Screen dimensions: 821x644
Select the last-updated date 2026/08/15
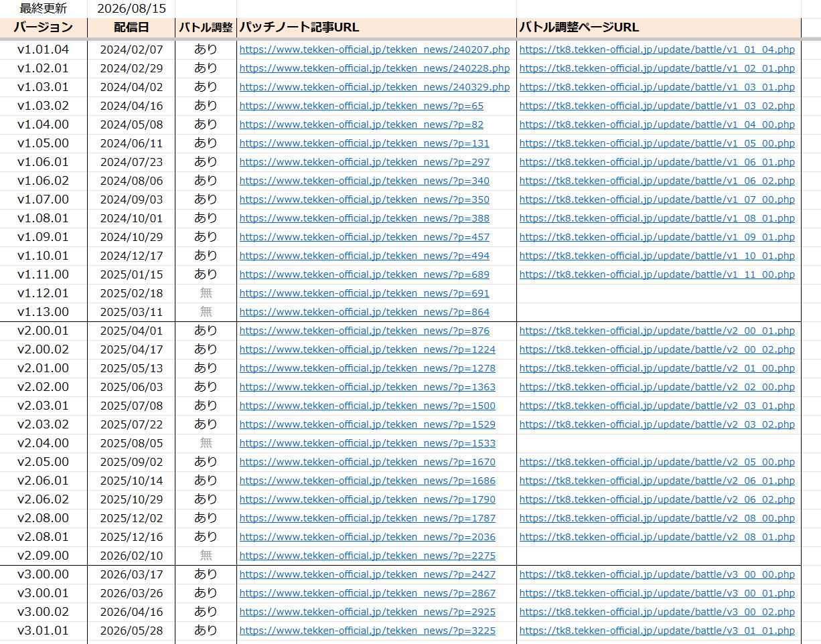coord(131,9)
